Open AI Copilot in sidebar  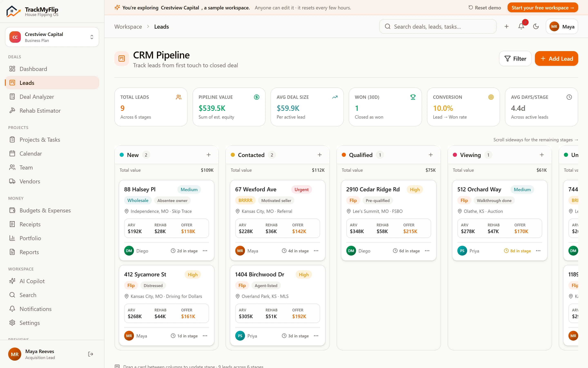[x=52, y=281]
